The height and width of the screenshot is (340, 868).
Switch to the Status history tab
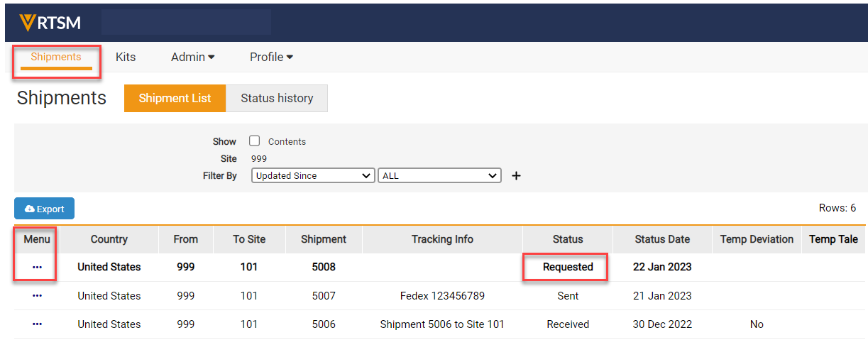point(277,99)
